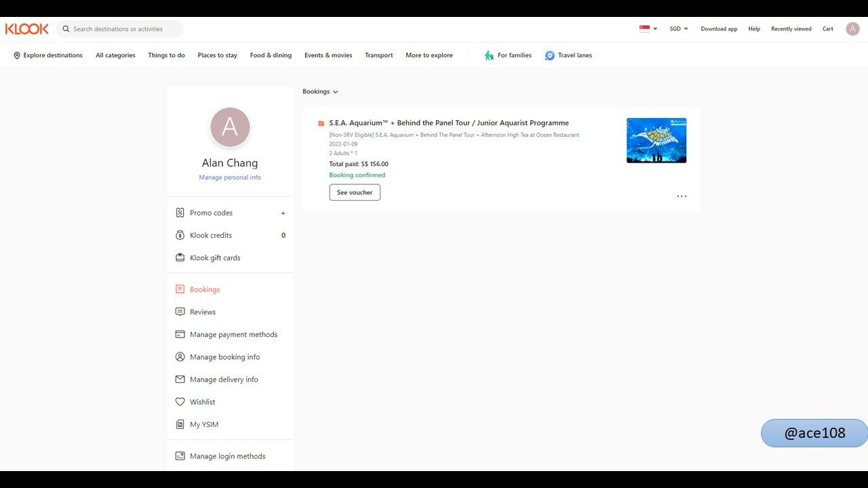Click the Promo codes ticket icon

tap(180, 213)
